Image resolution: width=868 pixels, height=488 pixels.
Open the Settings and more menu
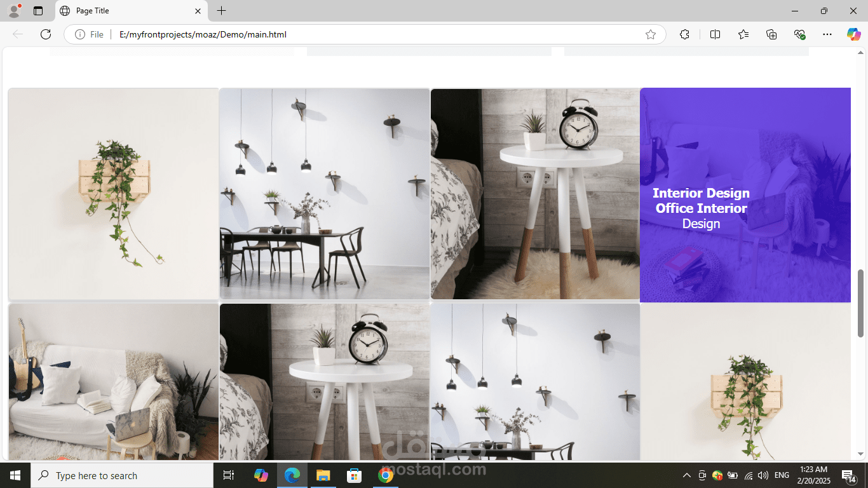[x=827, y=34]
